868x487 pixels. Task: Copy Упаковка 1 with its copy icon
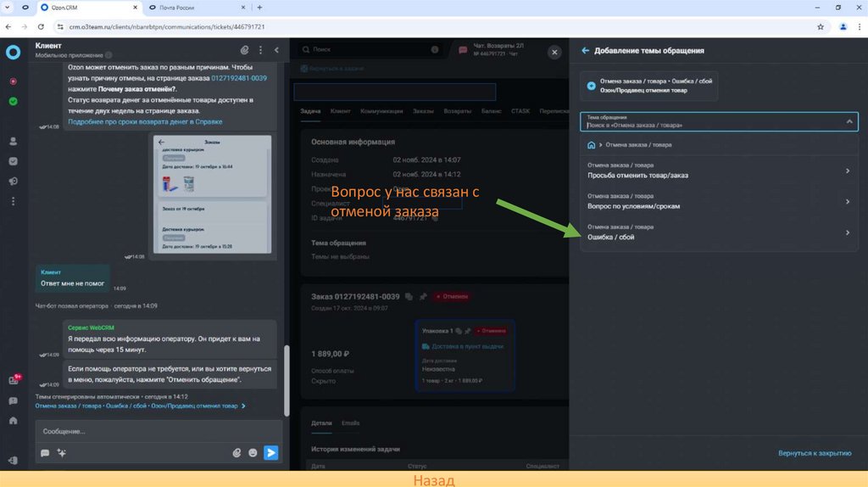pyautogui.click(x=459, y=331)
